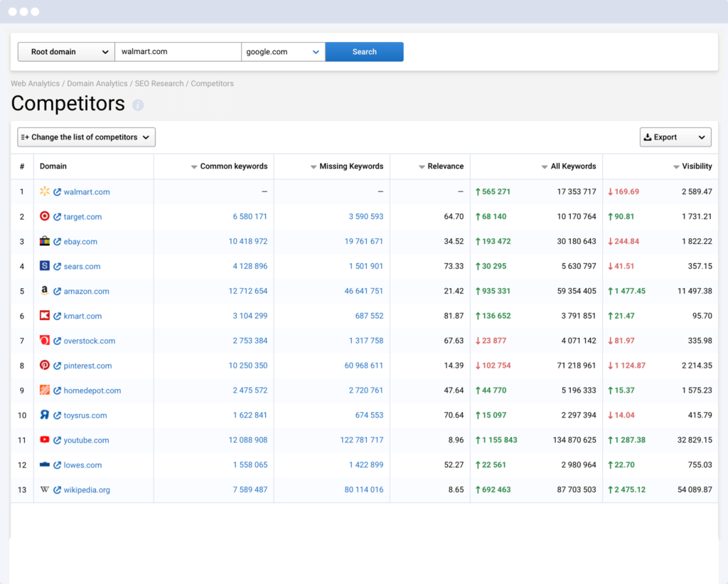The width and height of the screenshot is (728, 584).
Task: Expand Change the list of competitors menu
Action: (x=86, y=137)
